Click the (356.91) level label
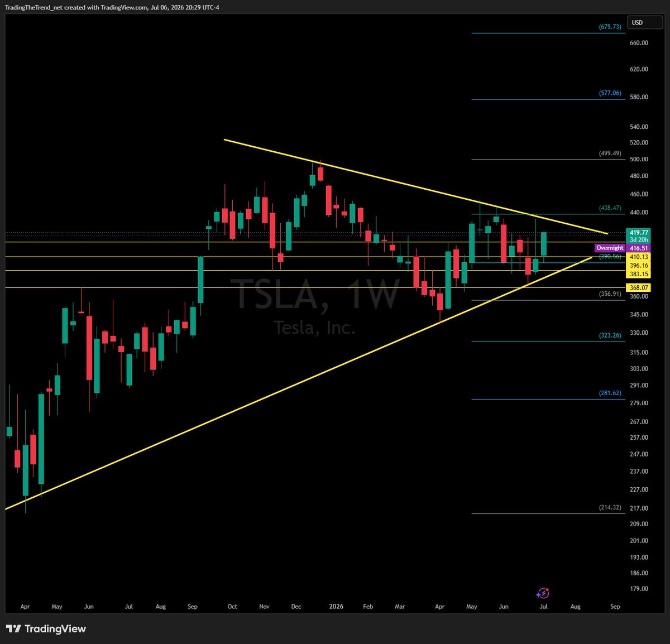 pos(610,294)
